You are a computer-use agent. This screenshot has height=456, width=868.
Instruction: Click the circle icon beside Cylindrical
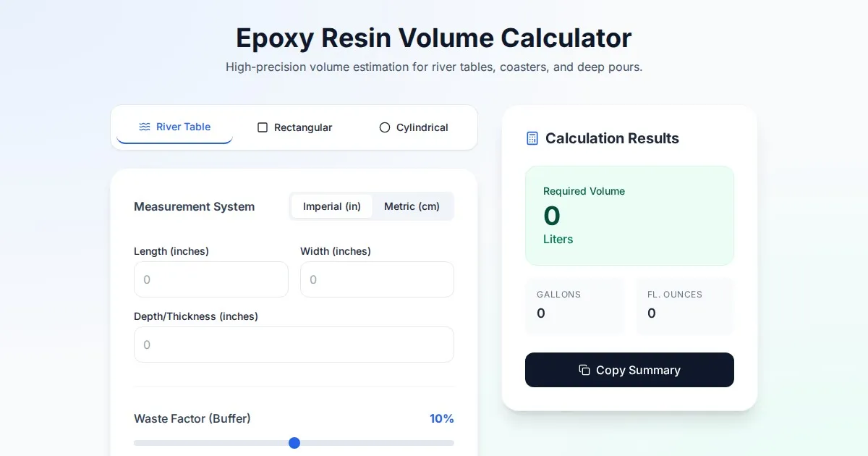click(385, 127)
